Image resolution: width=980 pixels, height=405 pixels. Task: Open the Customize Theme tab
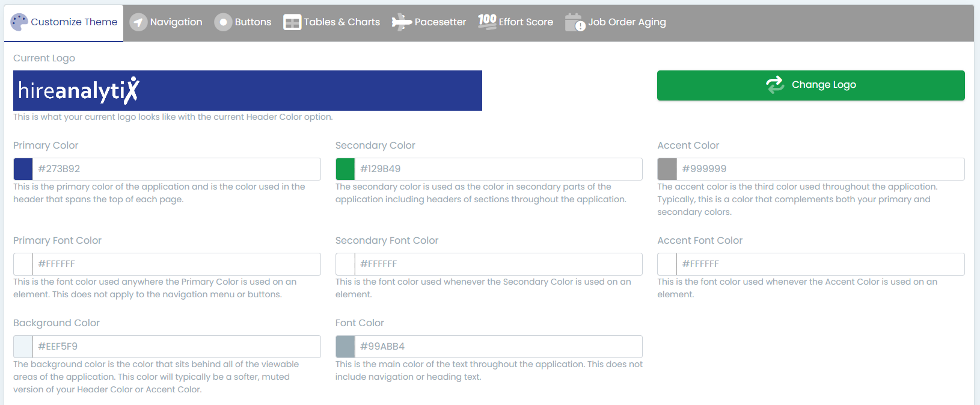click(64, 23)
